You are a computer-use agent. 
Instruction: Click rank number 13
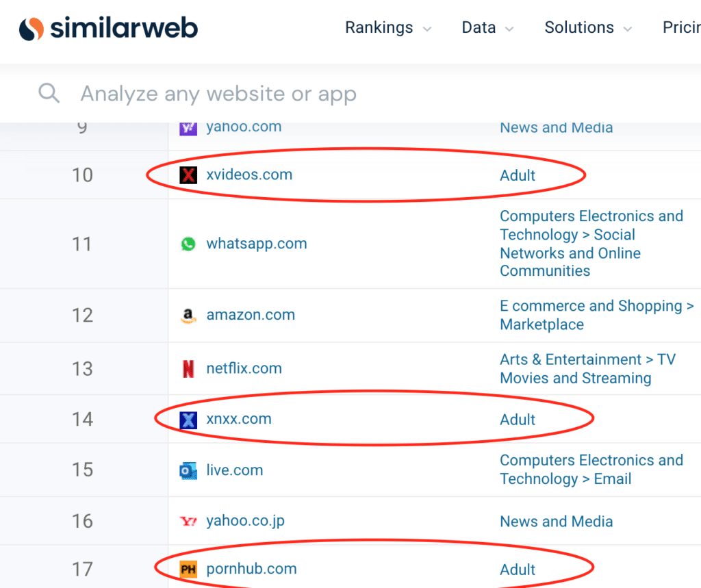pos(82,369)
